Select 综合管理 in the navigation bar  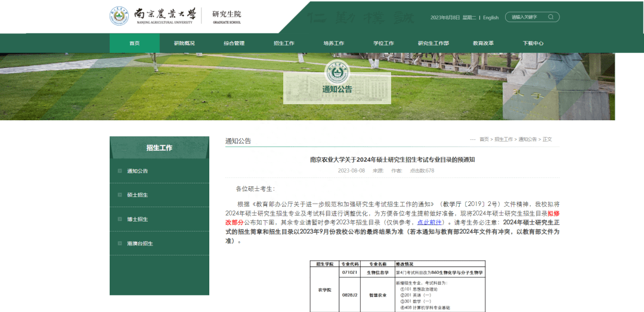click(234, 43)
